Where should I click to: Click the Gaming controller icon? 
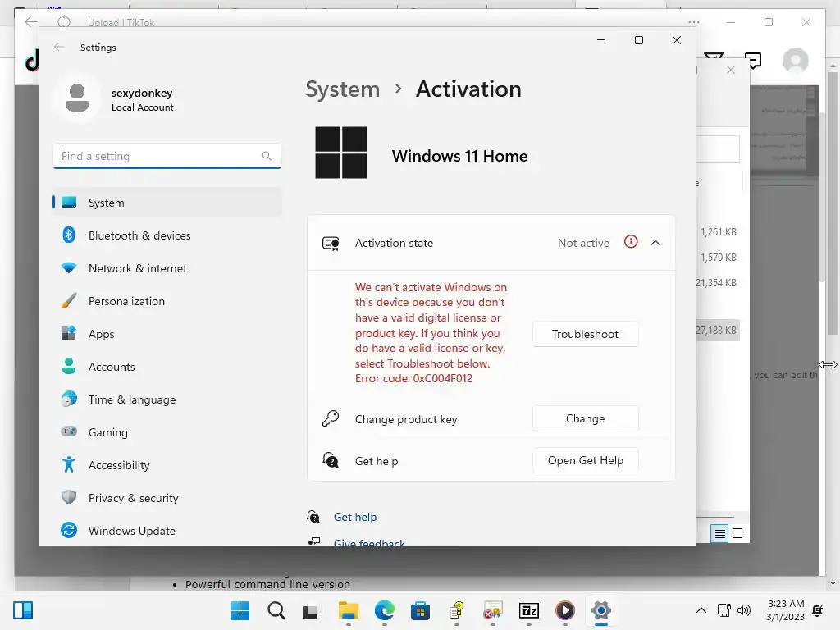[69, 431]
